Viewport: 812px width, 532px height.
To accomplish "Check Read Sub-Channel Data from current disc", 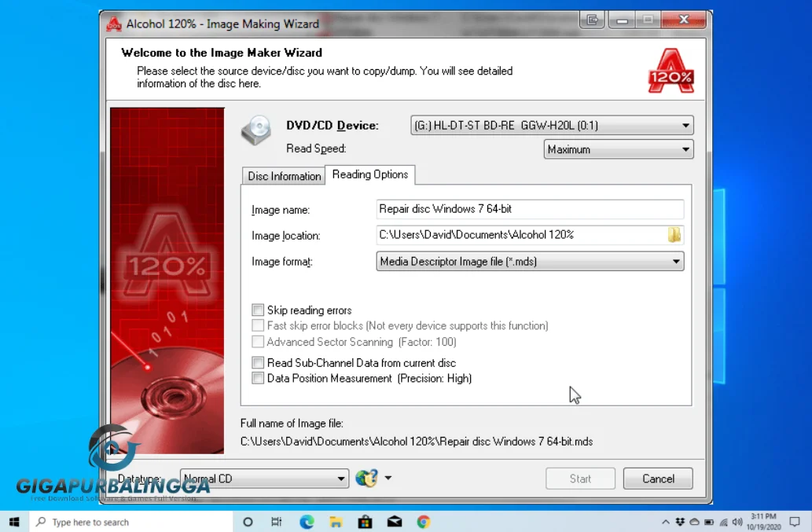I will tap(258, 362).
